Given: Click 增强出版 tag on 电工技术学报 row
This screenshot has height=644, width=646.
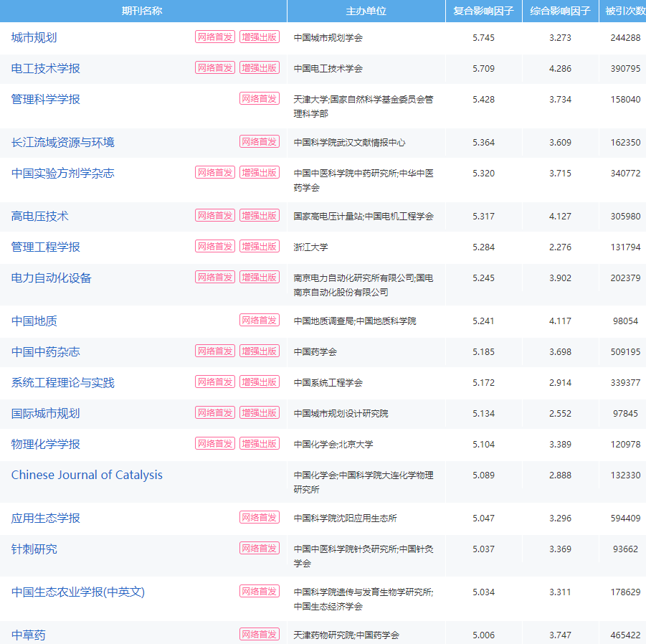Looking at the screenshot, I should (x=260, y=68).
